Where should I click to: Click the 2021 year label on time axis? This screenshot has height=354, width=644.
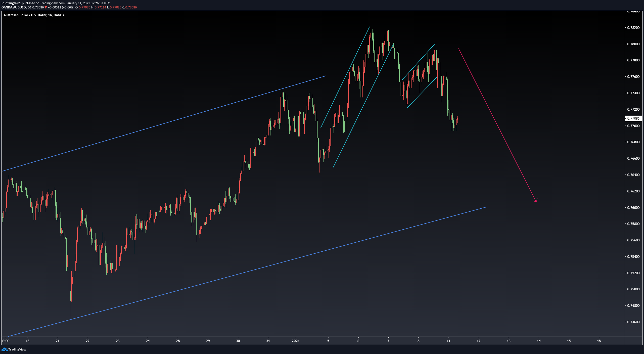(295, 341)
